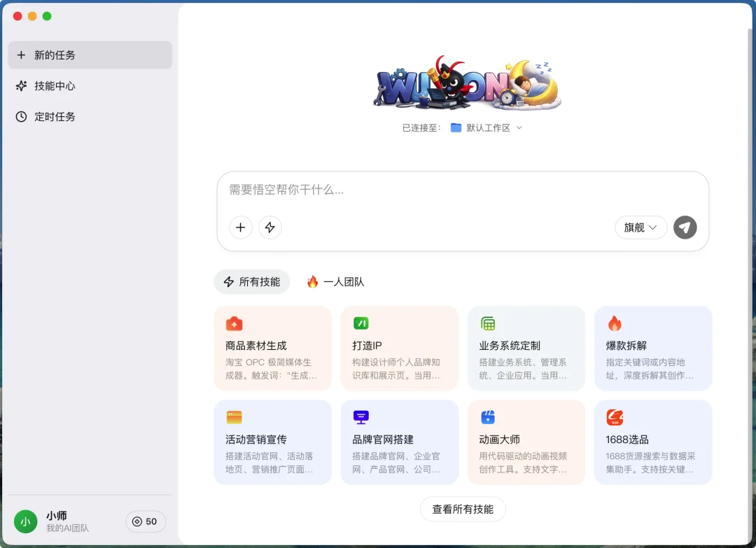This screenshot has width=756, height=548.
Task: Open the 业务系统定制 skill icon
Action: click(487, 323)
